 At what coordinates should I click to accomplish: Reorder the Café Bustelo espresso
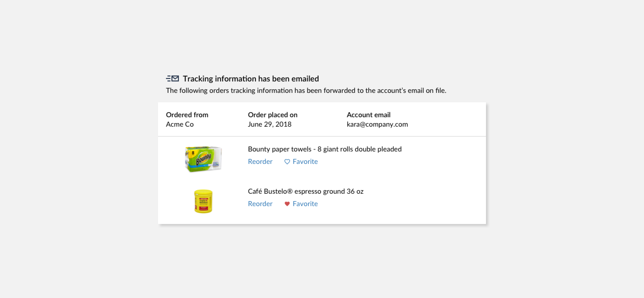(x=260, y=204)
